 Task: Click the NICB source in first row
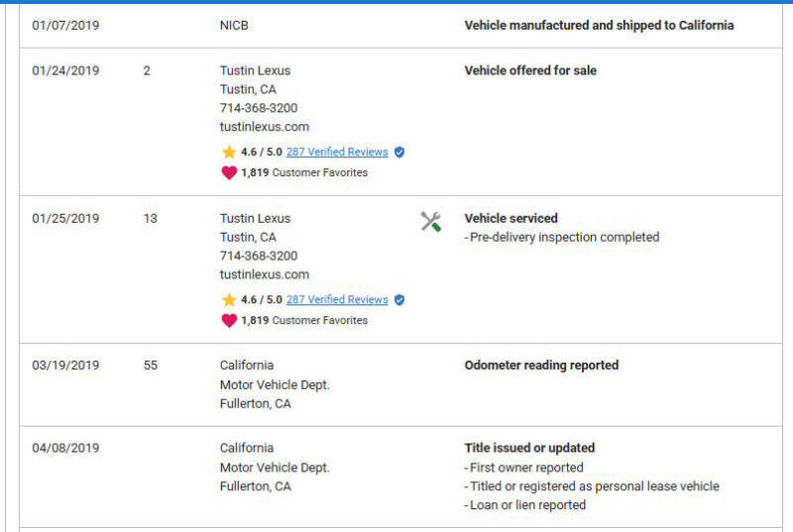[x=234, y=25]
